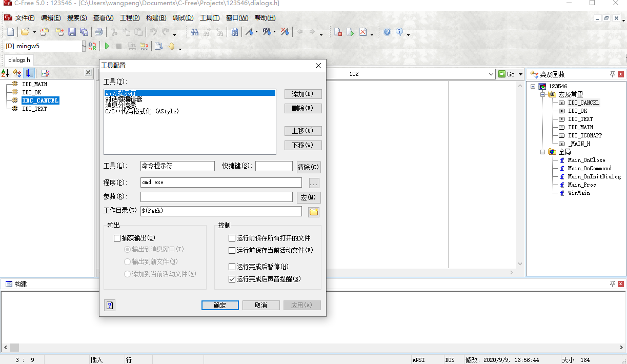Image resolution: width=627 pixels, height=364 pixels.
Task: Click the New File toolbar icon
Action: point(11,32)
